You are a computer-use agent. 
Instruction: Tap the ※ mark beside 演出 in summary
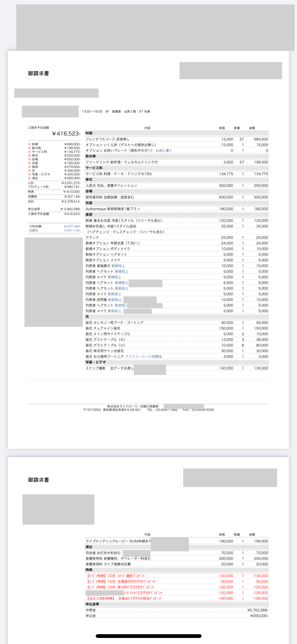(29, 178)
